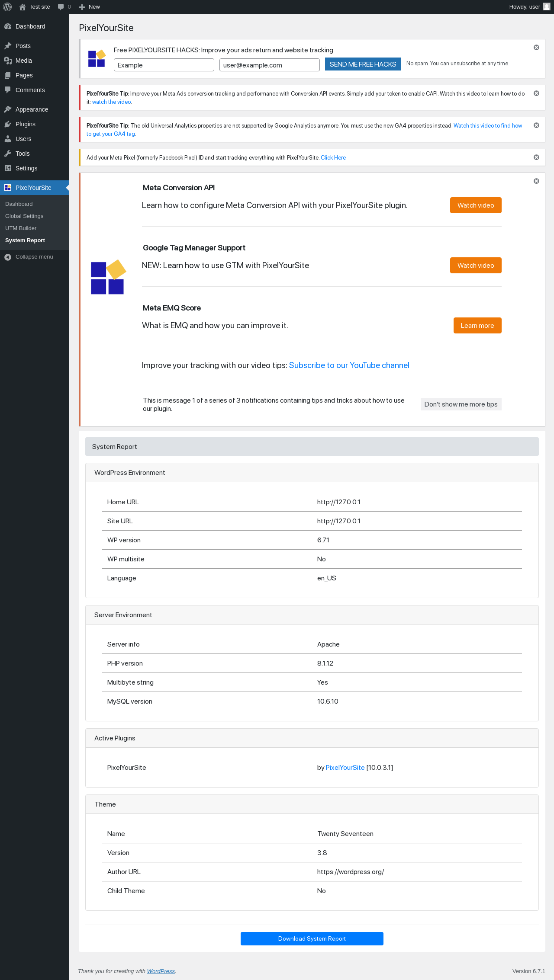Watch video for Meta Conversion API
This screenshot has width=554, height=980.
click(x=476, y=205)
